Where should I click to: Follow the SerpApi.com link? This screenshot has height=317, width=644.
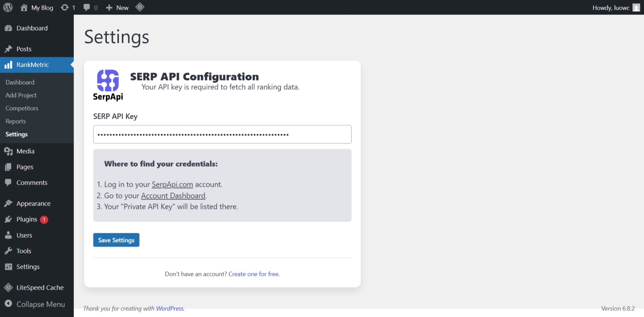point(172,184)
